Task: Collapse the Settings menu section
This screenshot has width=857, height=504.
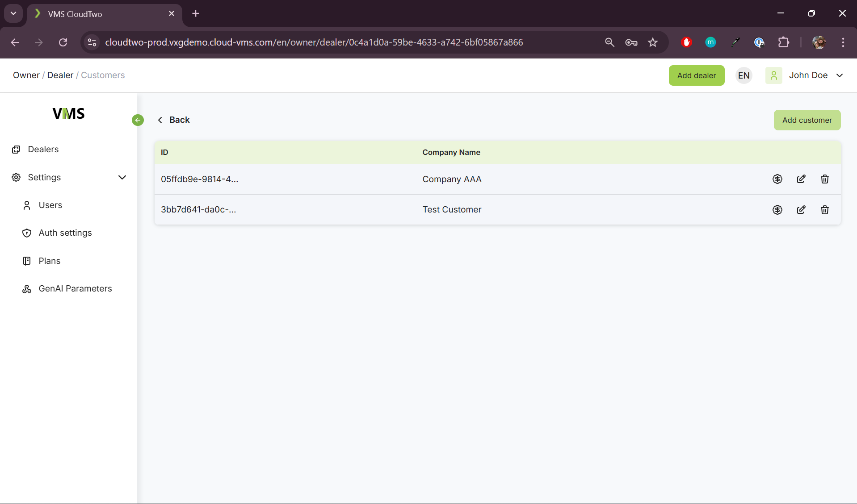Action: [122, 177]
